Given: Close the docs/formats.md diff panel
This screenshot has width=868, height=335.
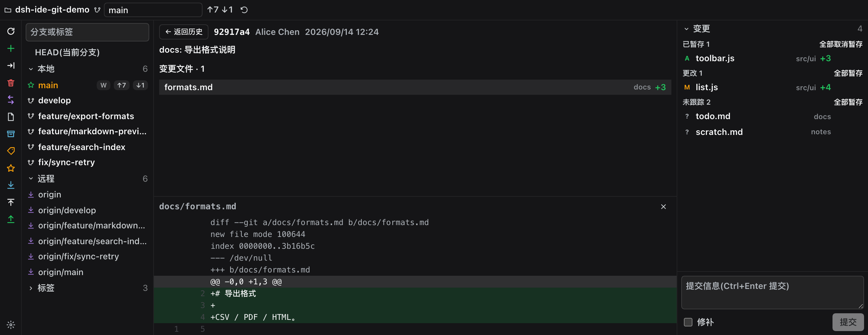Looking at the screenshot, I should pos(663,206).
